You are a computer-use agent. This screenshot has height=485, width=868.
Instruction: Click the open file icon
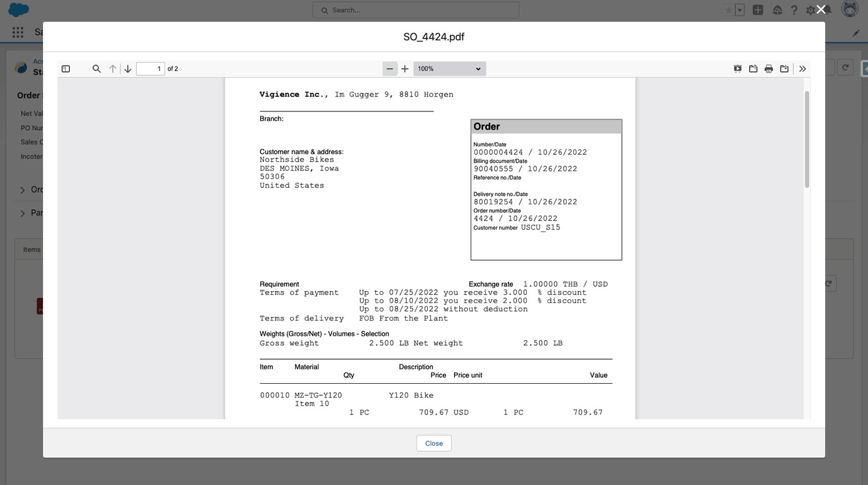[753, 69]
